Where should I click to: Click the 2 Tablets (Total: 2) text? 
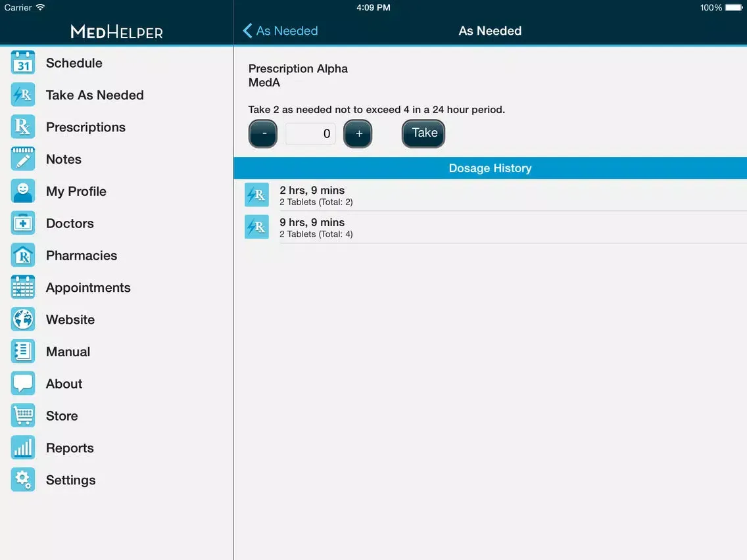pos(316,202)
